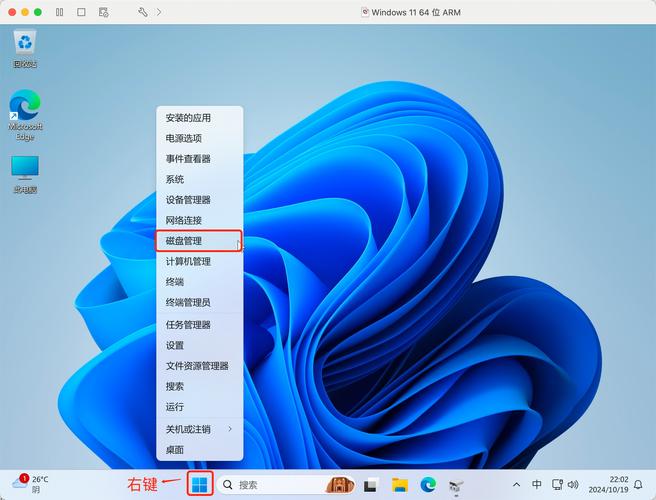
Task: Open 设置 (Settings) from menu
Action: click(x=200, y=345)
